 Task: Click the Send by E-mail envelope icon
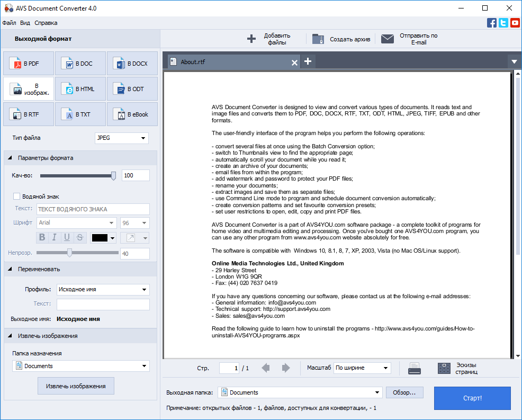point(388,39)
